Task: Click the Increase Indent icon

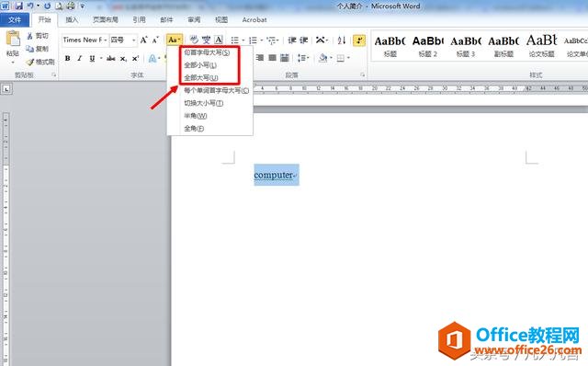Action: pos(304,40)
